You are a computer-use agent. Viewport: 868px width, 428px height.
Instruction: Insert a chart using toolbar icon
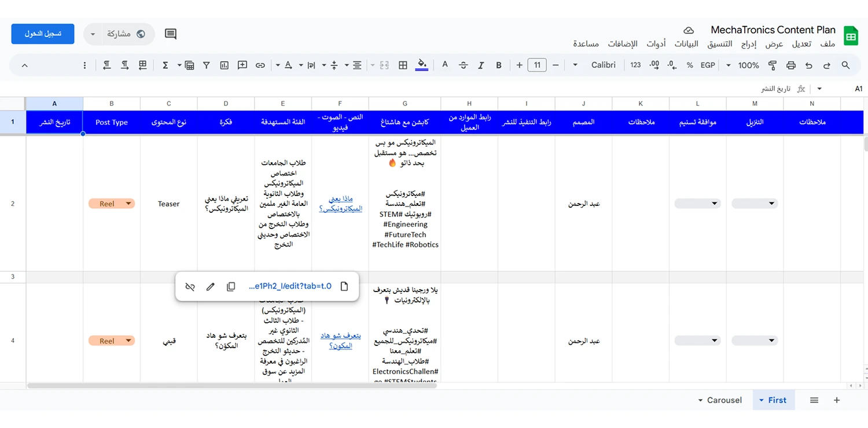(x=225, y=65)
